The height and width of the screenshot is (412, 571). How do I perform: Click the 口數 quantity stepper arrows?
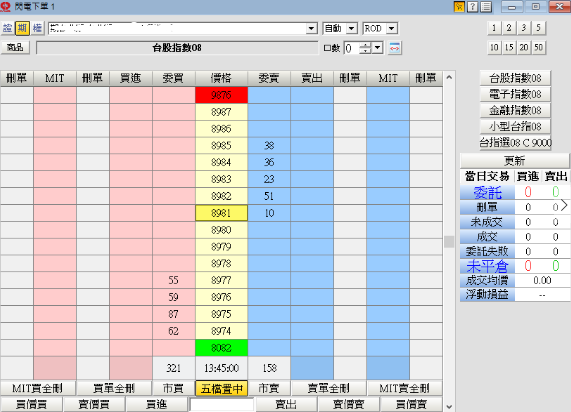pyautogui.click(x=365, y=48)
